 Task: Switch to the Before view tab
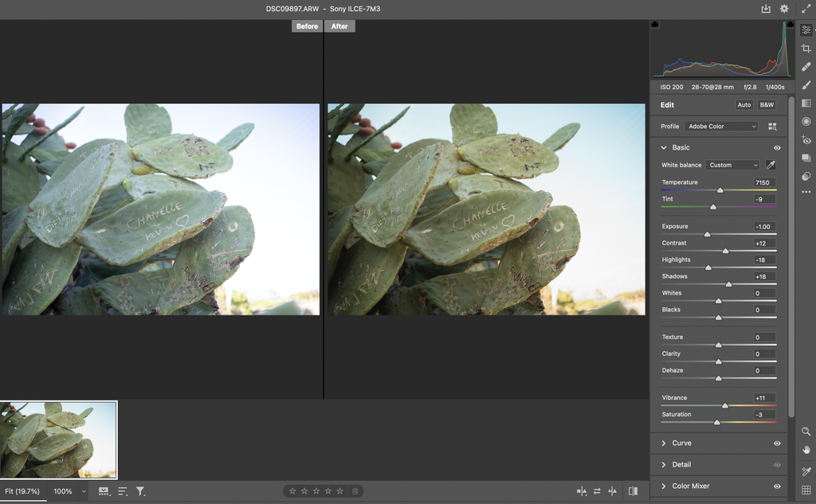point(307,25)
